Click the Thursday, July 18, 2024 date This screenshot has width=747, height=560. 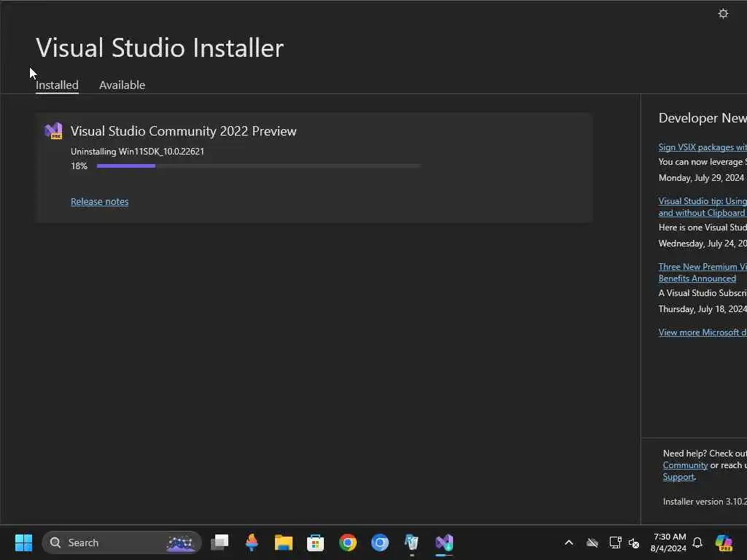click(x=703, y=309)
